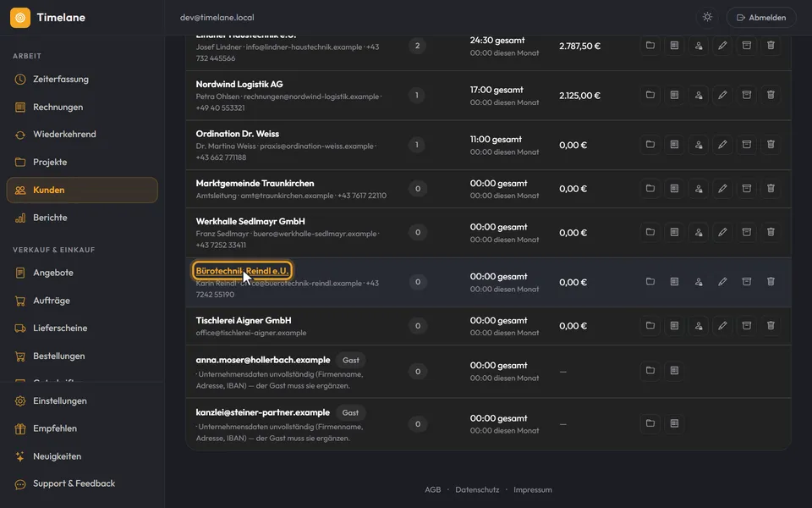Toggle the light/dark theme sun icon
The width and height of the screenshot is (812, 508).
coord(707,17)
